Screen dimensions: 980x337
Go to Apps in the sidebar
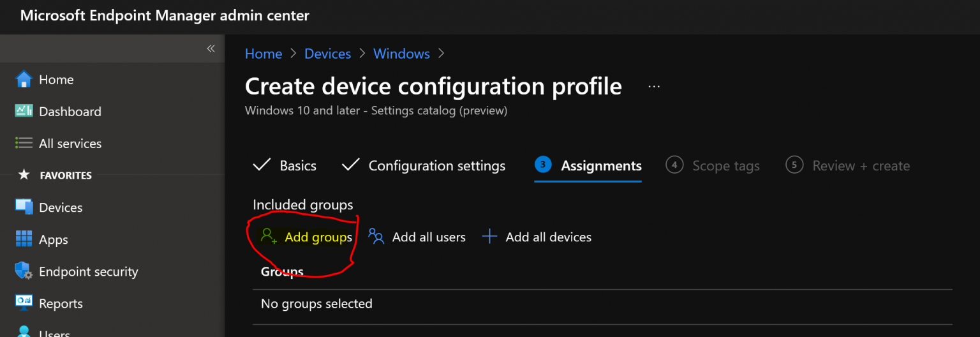coord(54,240)
